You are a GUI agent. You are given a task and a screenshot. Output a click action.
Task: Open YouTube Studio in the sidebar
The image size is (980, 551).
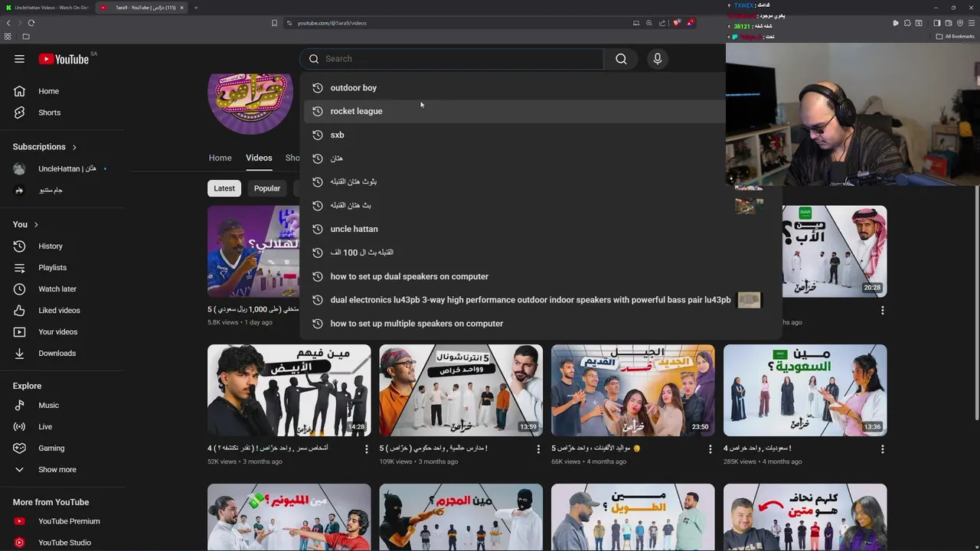click(64, 543)
